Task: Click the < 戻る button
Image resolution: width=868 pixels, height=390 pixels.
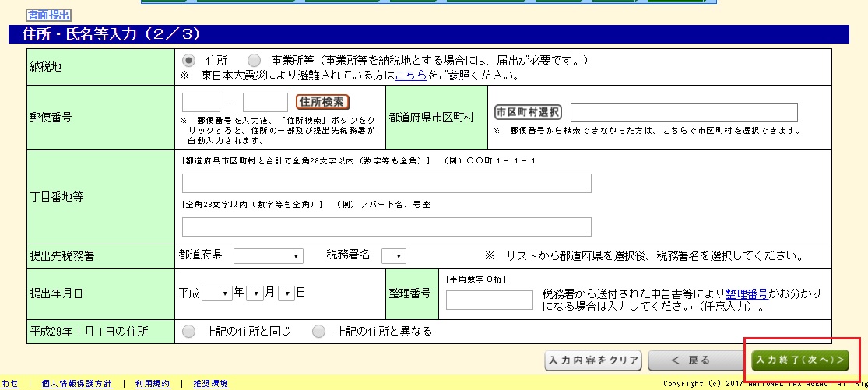Action: pos(696,360)
